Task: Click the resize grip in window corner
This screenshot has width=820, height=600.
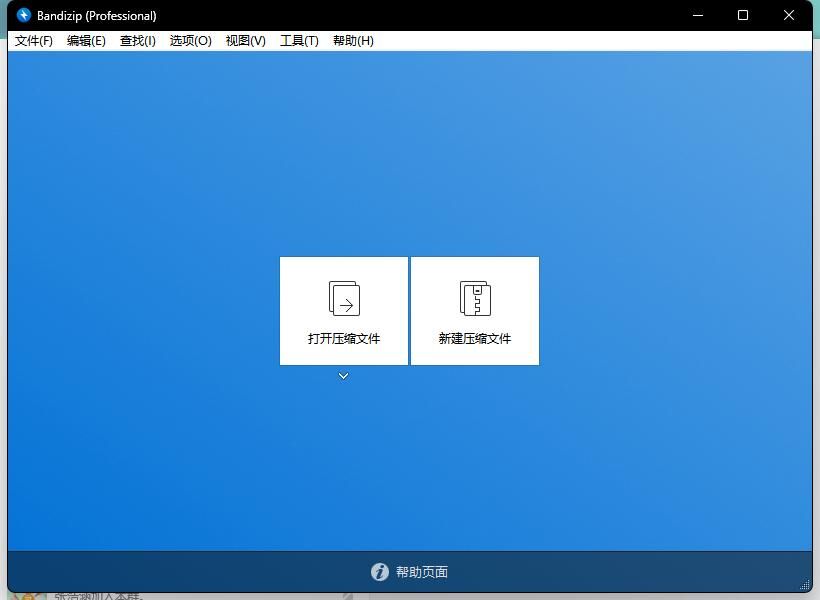Action: point(805,585)
